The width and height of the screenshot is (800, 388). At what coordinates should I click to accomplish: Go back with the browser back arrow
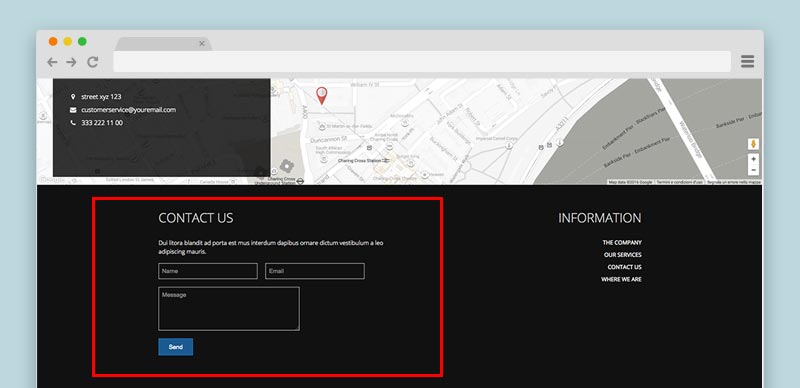[52, 62]
